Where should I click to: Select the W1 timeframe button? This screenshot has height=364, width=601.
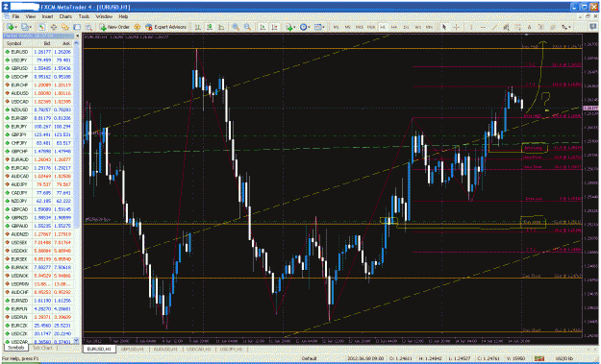point(417,27)
